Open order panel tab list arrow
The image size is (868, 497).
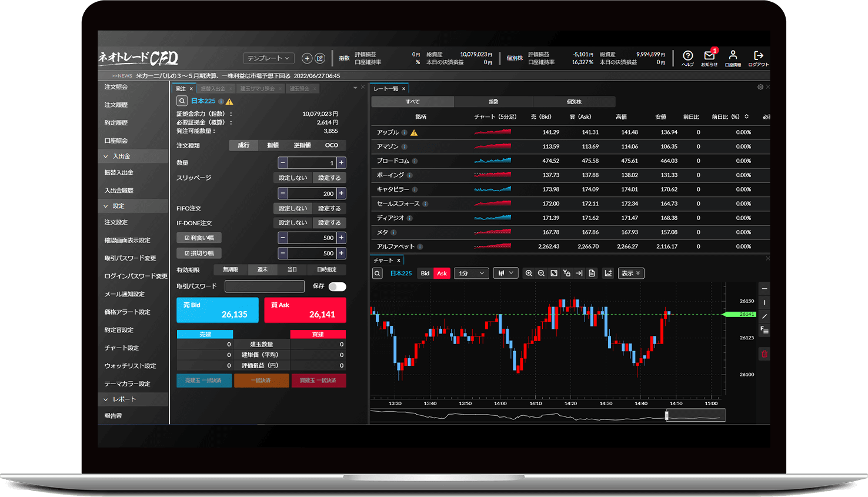point(355,88)
